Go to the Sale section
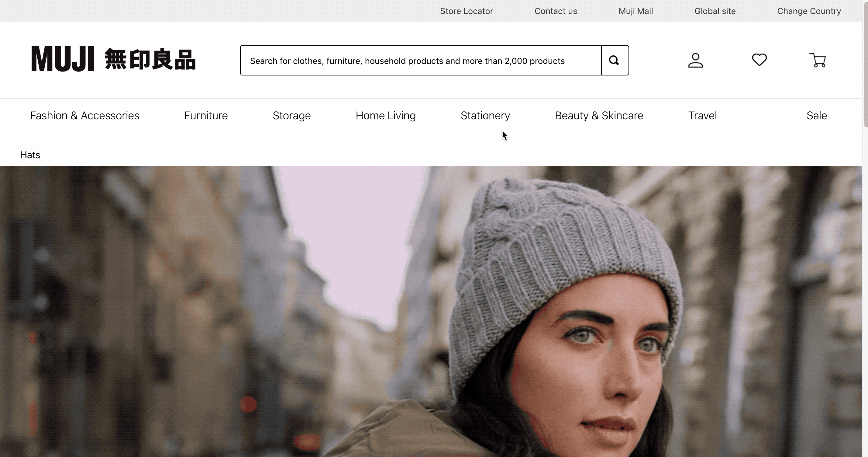The width and height of the screenshot is (868, 457). [x=816, y=116]
